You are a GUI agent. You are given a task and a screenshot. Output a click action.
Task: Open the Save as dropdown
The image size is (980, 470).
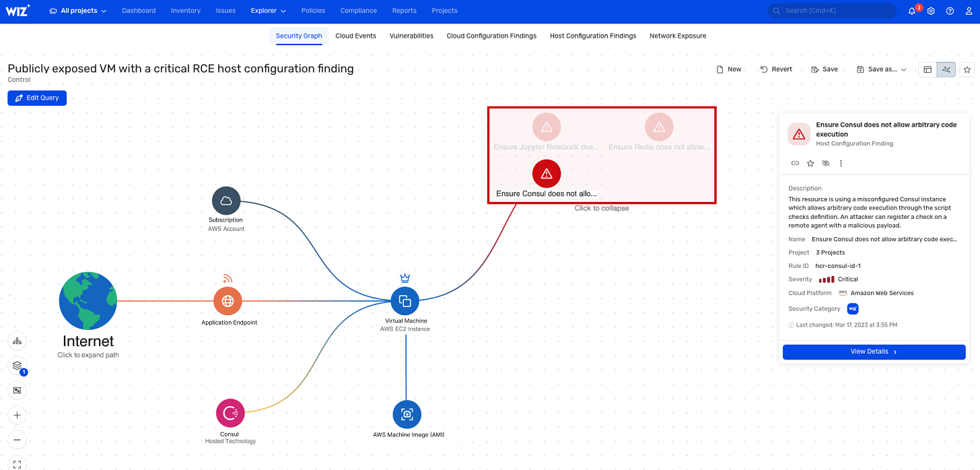pyautogui.click(x=882, y=69)
